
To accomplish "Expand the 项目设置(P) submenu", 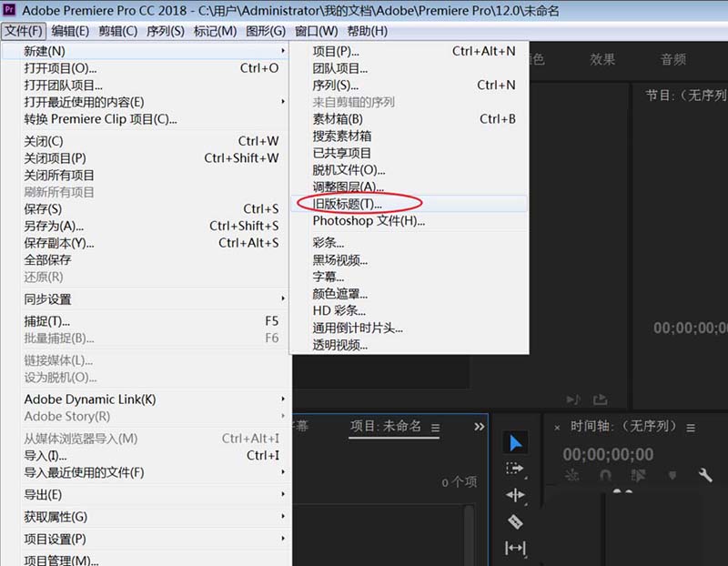I will click(x=146, y=539).
